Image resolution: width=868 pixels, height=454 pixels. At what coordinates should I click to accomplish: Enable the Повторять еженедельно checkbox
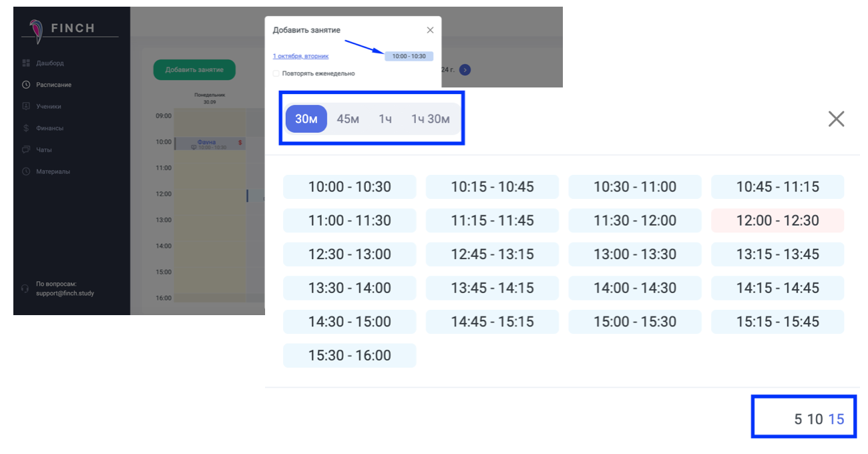coord(276,73)
